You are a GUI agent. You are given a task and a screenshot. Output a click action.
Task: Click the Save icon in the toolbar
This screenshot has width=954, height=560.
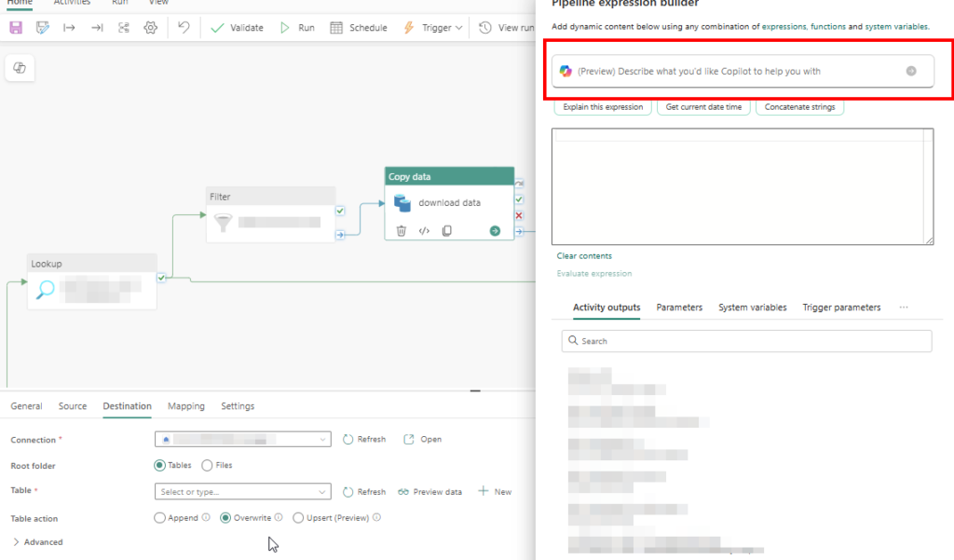click(x=16, y=28)
